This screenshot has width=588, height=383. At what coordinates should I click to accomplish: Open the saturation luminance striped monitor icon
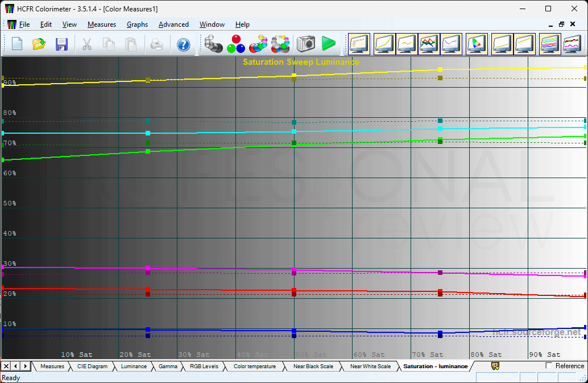[x=549, y=44]
